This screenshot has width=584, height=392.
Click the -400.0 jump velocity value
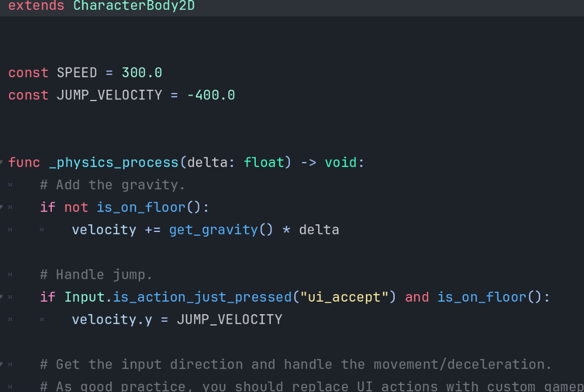coord(211,95)
